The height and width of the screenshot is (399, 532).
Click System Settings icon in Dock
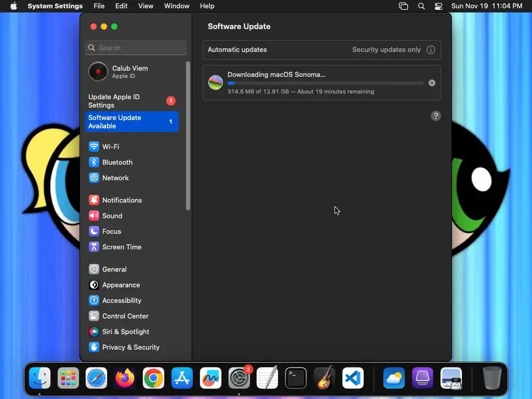(239, 378)
